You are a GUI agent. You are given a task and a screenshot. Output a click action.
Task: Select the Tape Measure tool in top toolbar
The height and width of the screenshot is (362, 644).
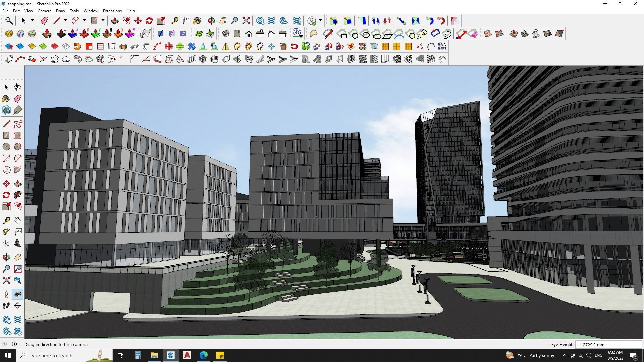tap(175, 21)
